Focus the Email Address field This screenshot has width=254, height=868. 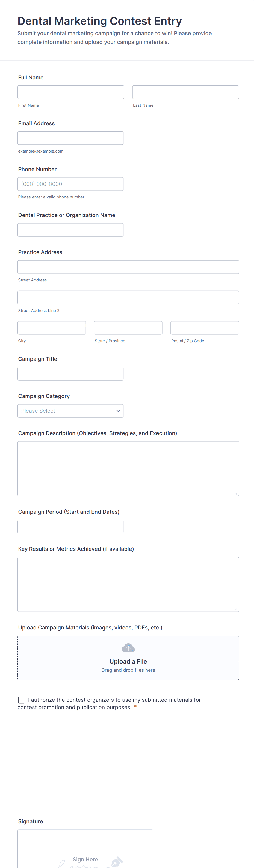(70, 138)
